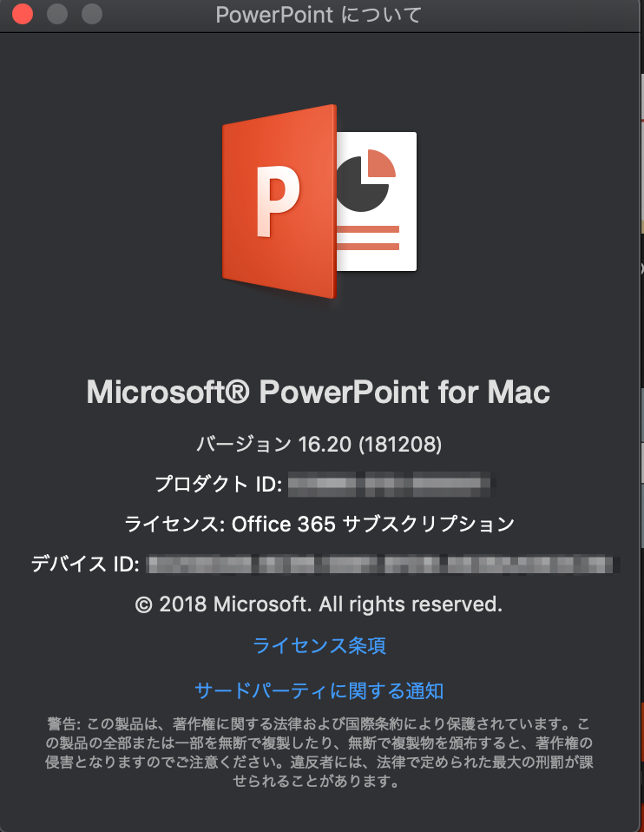Click the プロダクト ID label

(219, 484)
